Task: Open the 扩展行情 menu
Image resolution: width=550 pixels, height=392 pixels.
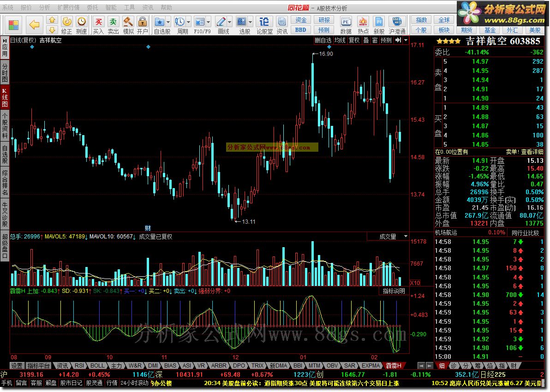Action: [x=68, y=7]
